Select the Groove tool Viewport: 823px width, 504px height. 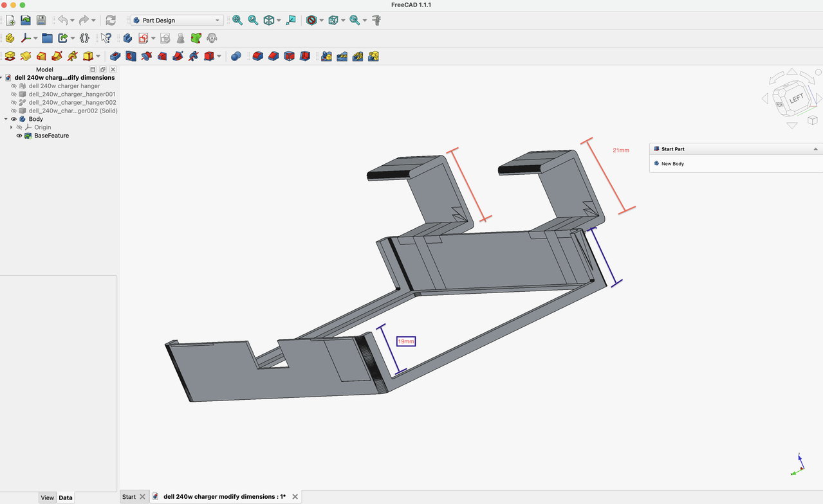[x=146, y=57]
